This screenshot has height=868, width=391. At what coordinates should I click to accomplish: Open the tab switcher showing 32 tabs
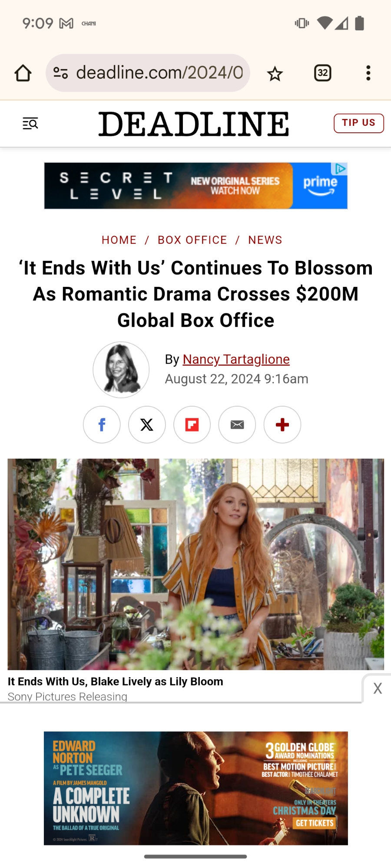(x=323, y=73)
